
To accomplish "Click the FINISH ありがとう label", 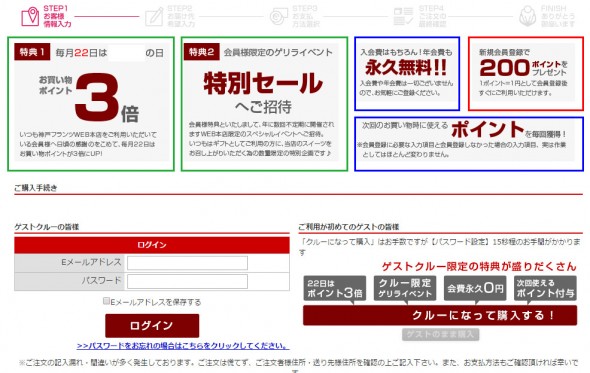I will 558,16.
